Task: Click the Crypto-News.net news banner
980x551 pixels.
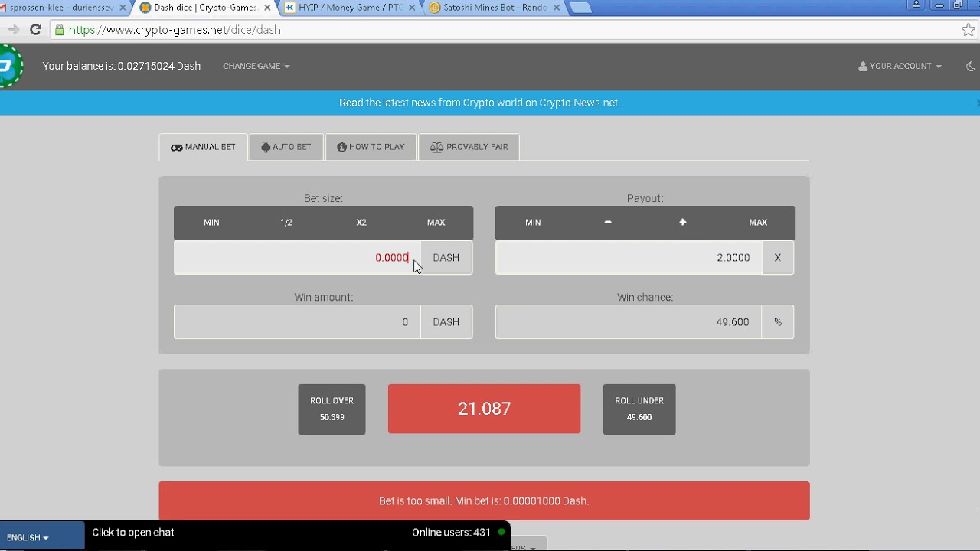Action: pyautogui.click(x=480, y=103)
